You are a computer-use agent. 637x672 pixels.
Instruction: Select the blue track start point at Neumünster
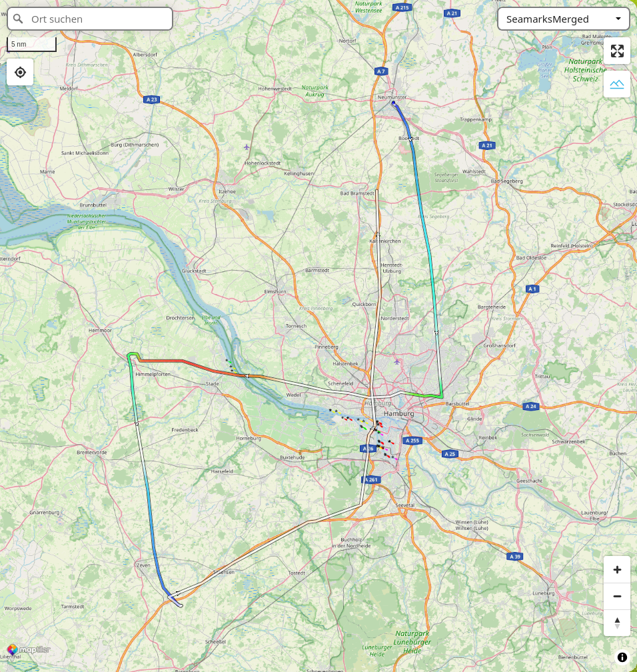pos(393,103)
